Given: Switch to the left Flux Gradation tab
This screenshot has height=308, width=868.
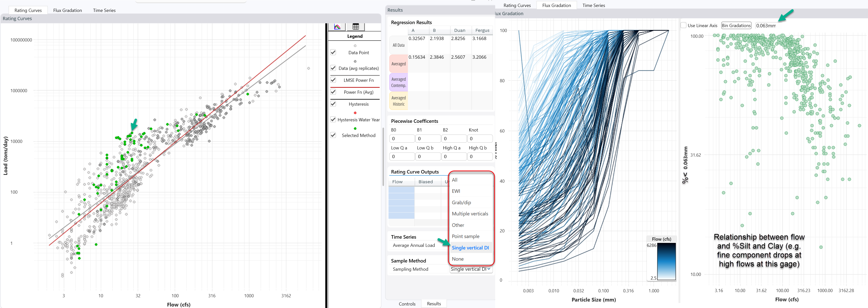Looking at the screenshot, I should point(67,10).
